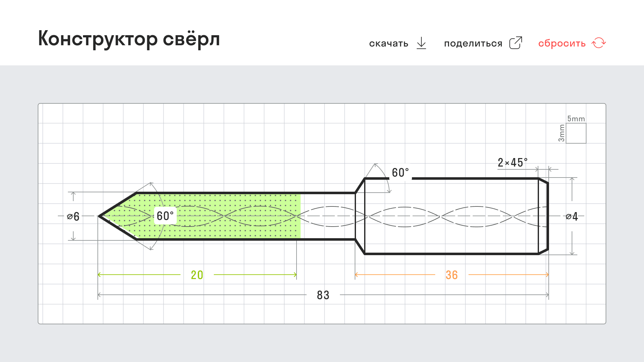Click the red reset arrows icon

[x=599, y=43]
